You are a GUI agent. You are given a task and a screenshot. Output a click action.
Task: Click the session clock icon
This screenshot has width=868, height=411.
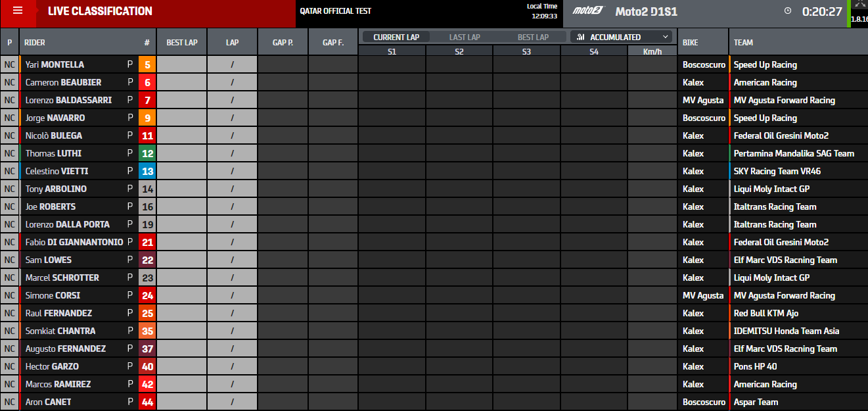point(788,11)
